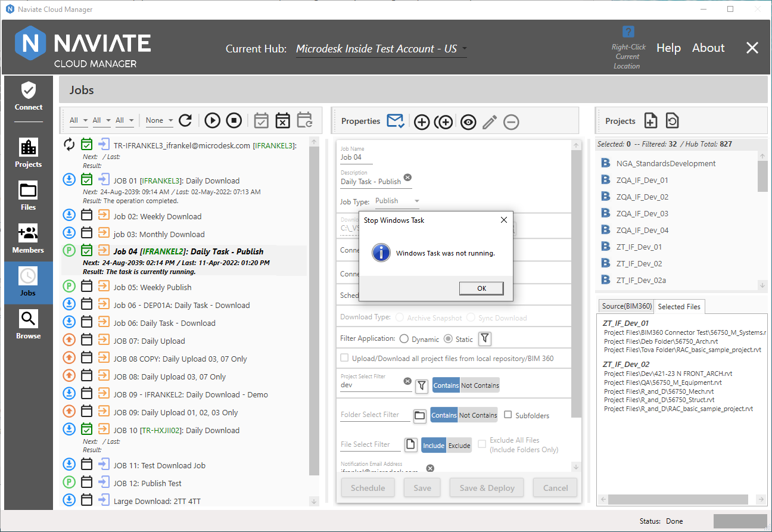This screenshot has width=772, height=532.
Task: Clear the Notification Email Address field
Action: 430,468
